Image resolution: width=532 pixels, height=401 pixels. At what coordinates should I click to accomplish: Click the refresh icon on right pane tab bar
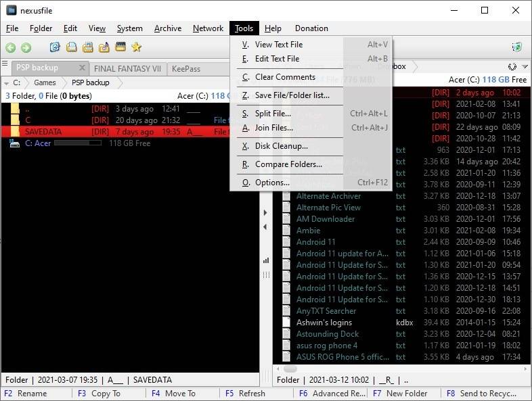512,66
